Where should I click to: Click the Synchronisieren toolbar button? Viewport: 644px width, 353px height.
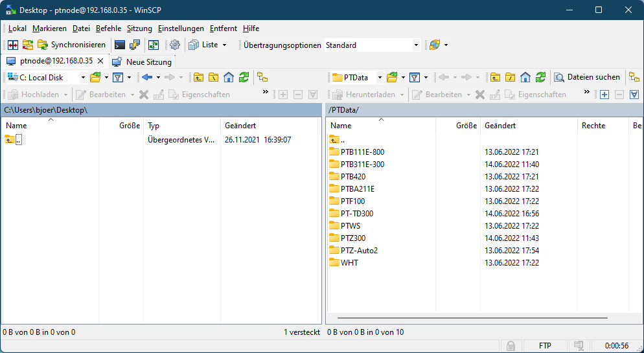(x=72, y=45)
